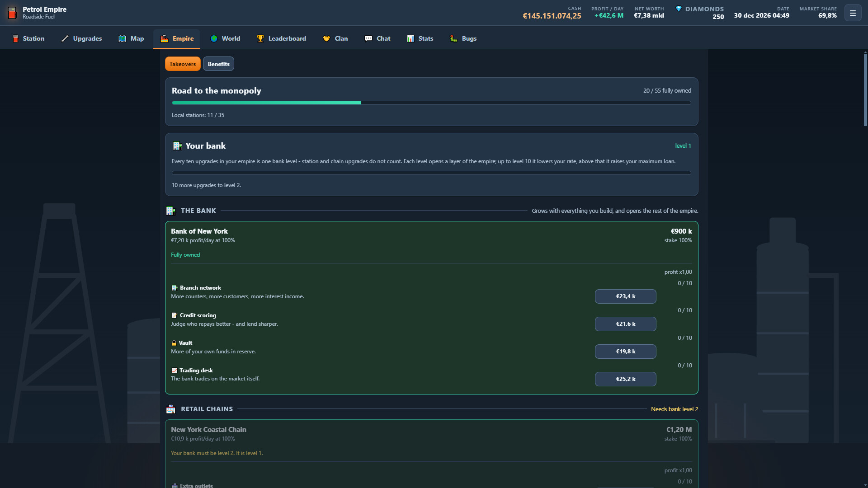Click the Your bank level progress bar
Screen dimensions: 868x488
tap(431, 173)
